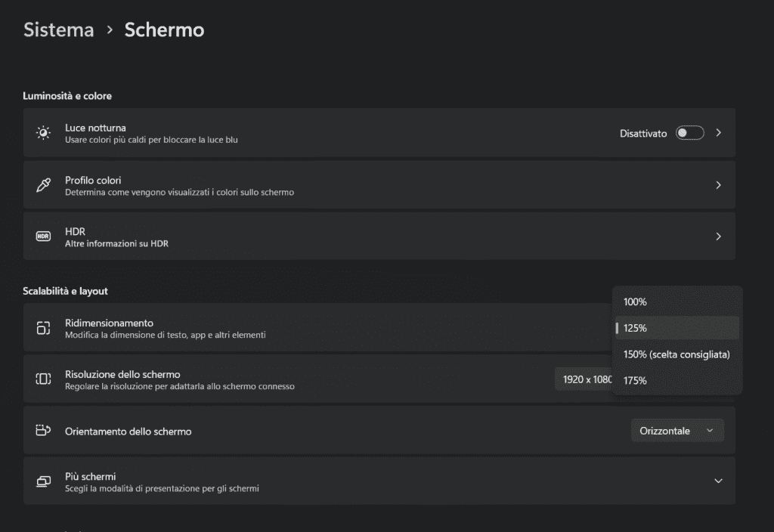Click the Ridimensionamento scaling icon
774x532 pixels.
tap(43, 328)
